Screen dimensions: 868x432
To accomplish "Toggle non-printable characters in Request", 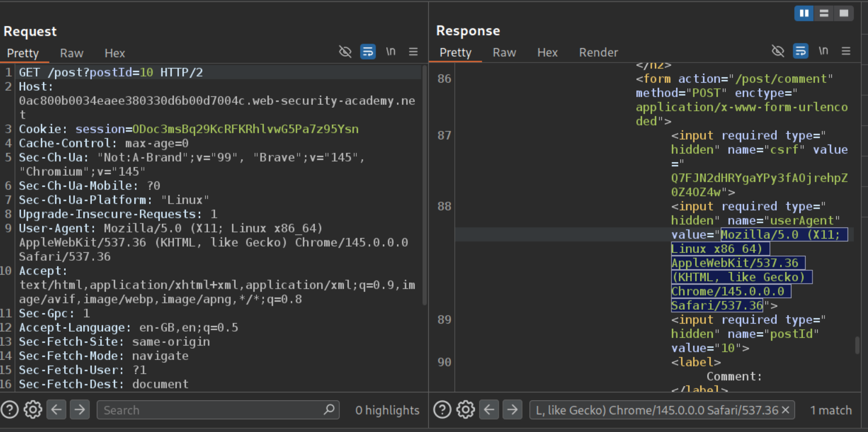I will (391, 52).
